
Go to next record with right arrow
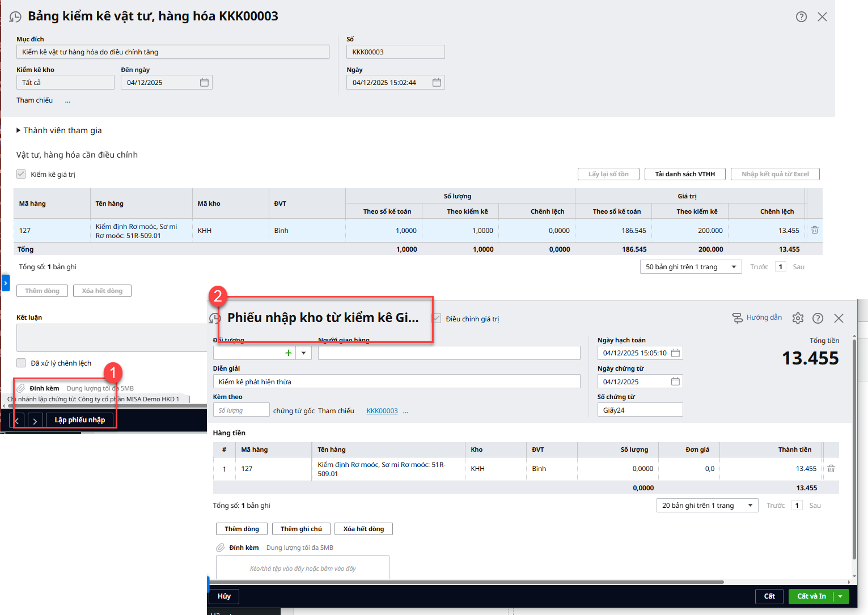click(35, 421)
